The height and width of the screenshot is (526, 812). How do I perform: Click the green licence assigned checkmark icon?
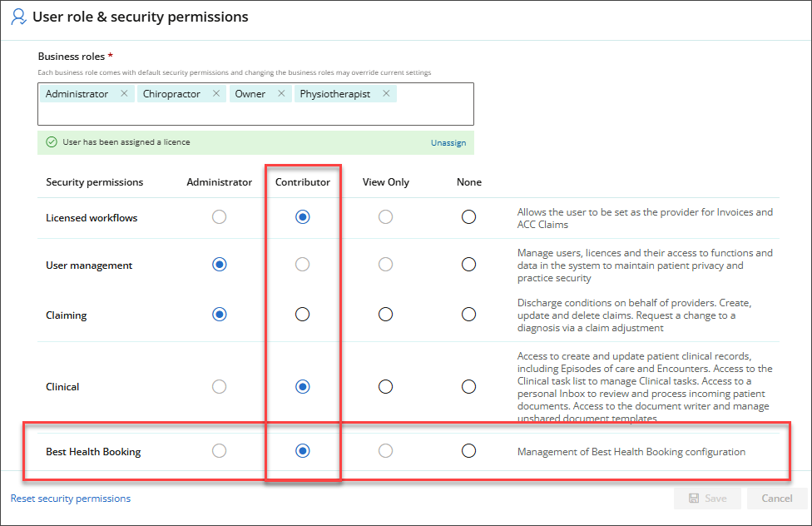click(52, 142)
